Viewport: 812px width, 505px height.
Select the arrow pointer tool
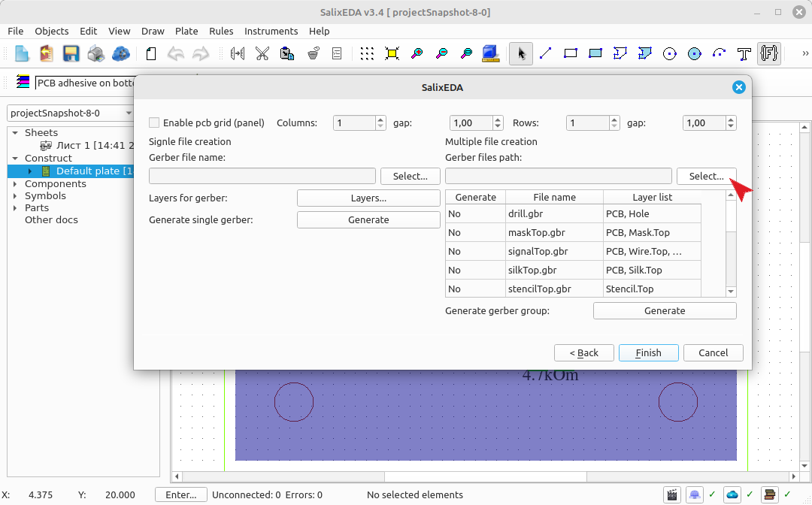pos(521,54)
